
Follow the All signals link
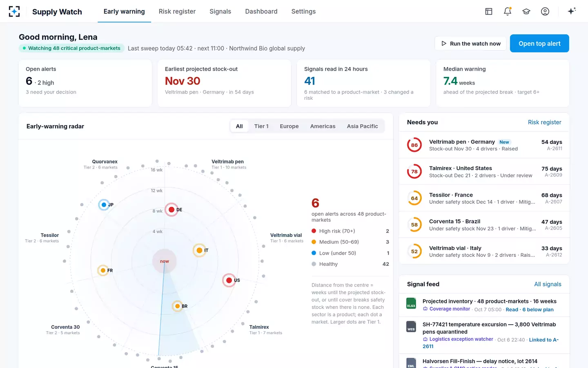coord(548,284)
